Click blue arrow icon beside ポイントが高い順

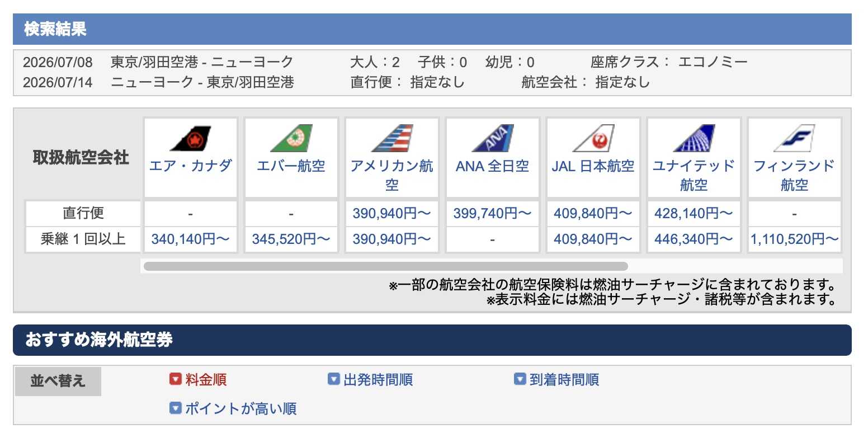(x=176, y=408)
